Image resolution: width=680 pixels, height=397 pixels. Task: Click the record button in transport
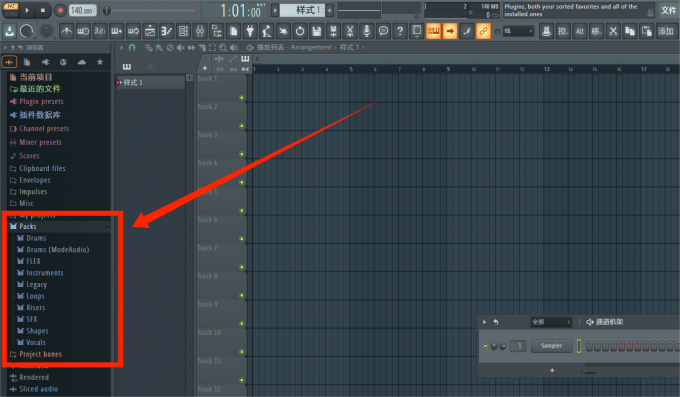60,10
